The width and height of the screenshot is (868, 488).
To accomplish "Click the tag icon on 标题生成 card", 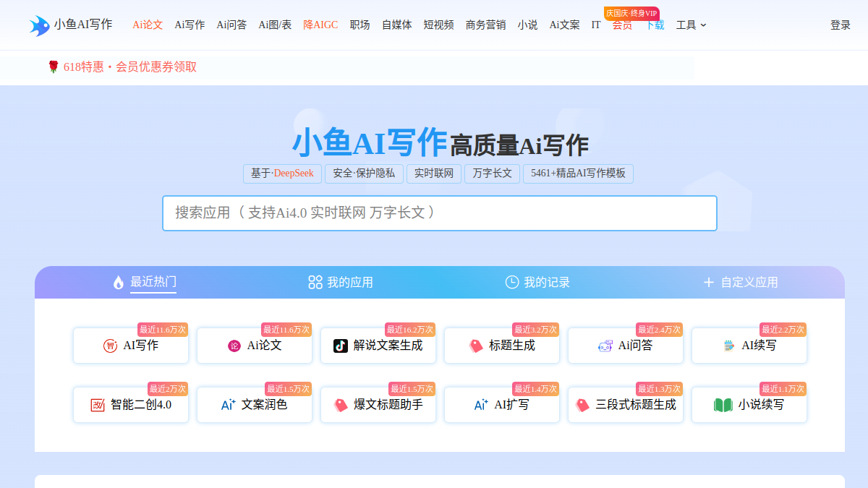I will click(476, 346).
